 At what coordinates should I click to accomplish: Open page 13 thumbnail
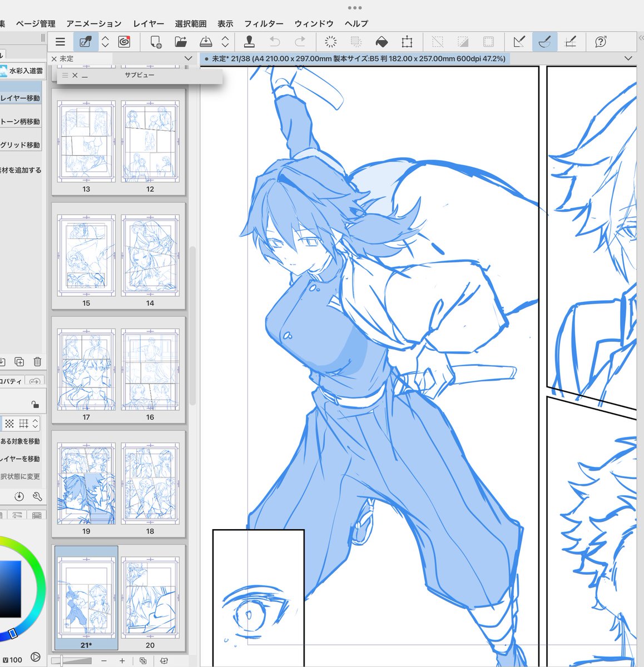click(x=86, y=142)
